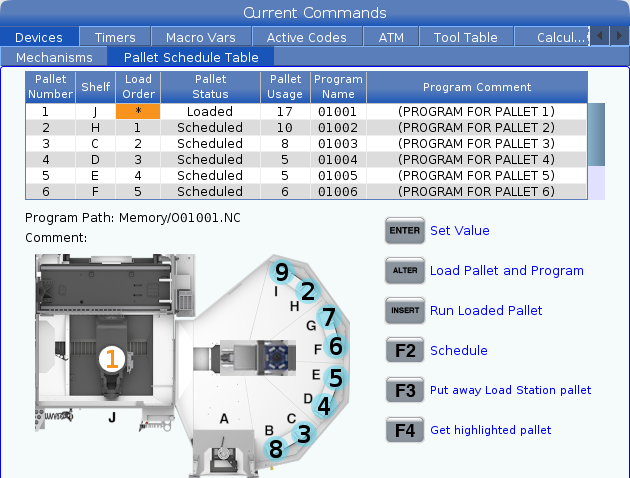
Task: Click the F3 key icon
Action: (x=405, y=390)
